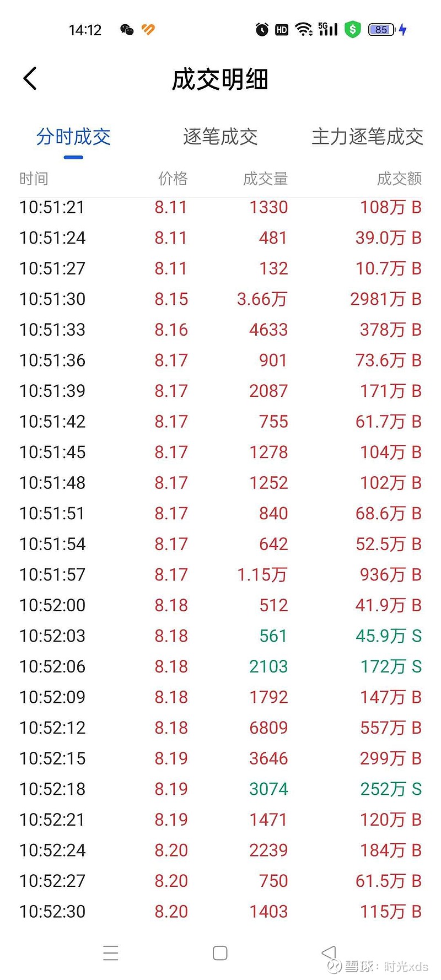Screen dimensions: 441x980
Task: Select the 10:51:30 trade row
Action: [220, 299]
